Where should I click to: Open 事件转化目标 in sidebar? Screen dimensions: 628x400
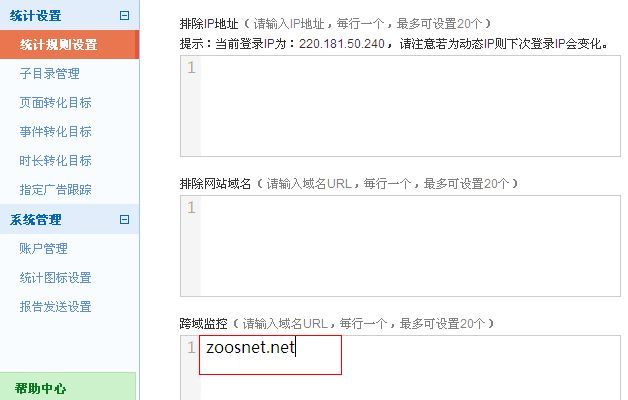pos(56,131)
